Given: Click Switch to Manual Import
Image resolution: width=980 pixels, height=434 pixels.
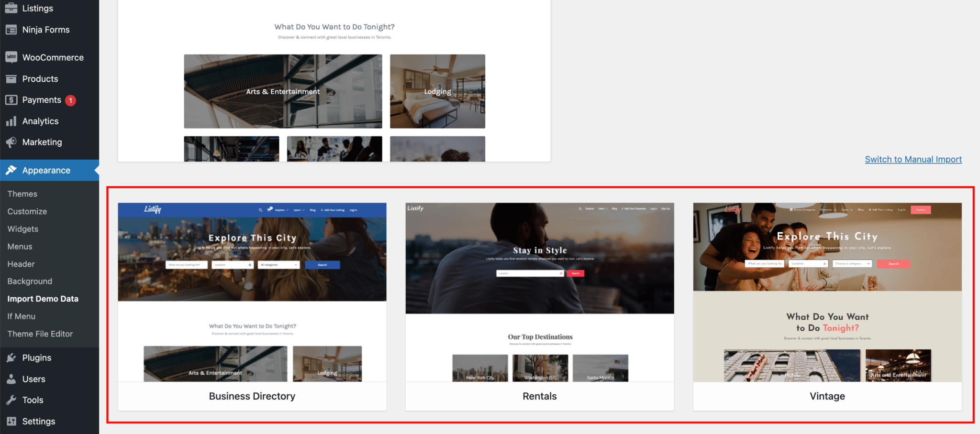Looking at the screenshot, I should coord(913,159).
